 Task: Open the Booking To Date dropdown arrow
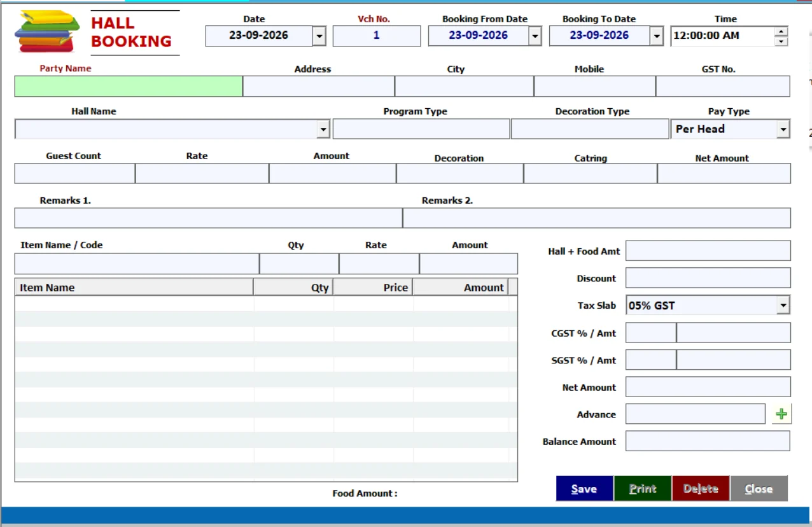click(x=657, y=36)
